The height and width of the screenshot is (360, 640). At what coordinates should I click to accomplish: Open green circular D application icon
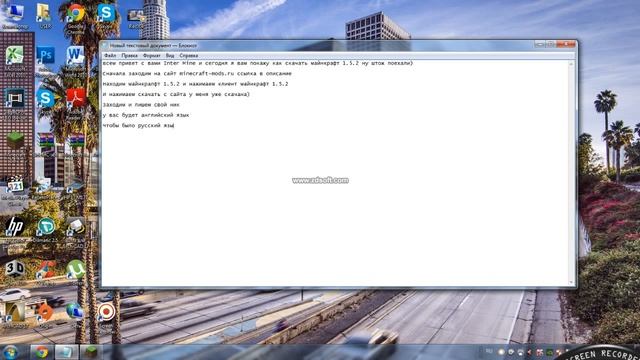(46, 227)
